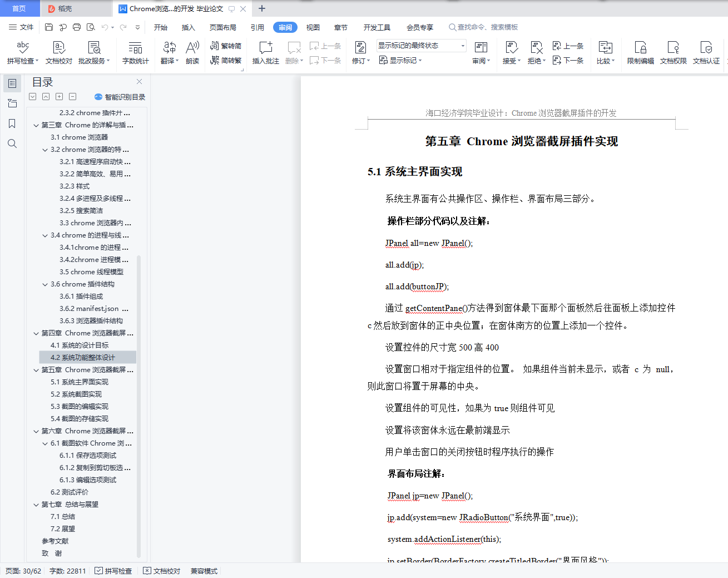Click the print icon in quick toolbar

click(x=77, y=27)
